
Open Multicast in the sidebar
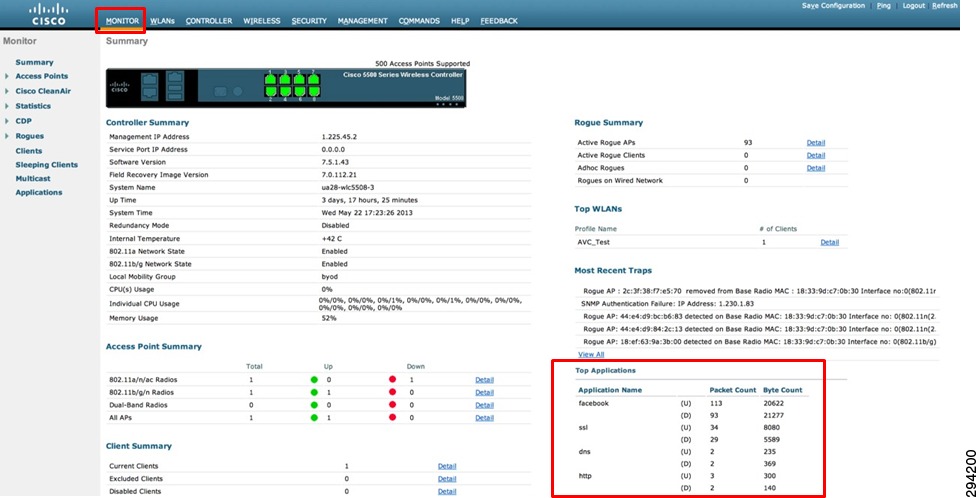[33, 178]
